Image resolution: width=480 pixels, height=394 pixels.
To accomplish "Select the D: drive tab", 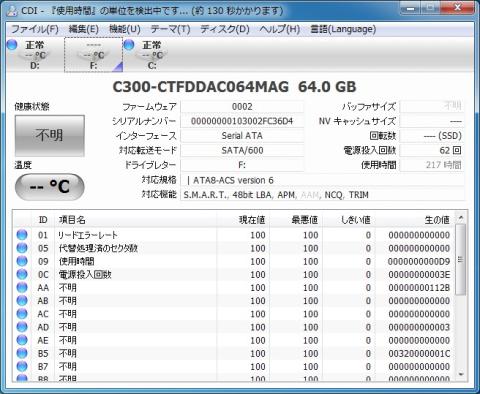I will coord(35,55).
